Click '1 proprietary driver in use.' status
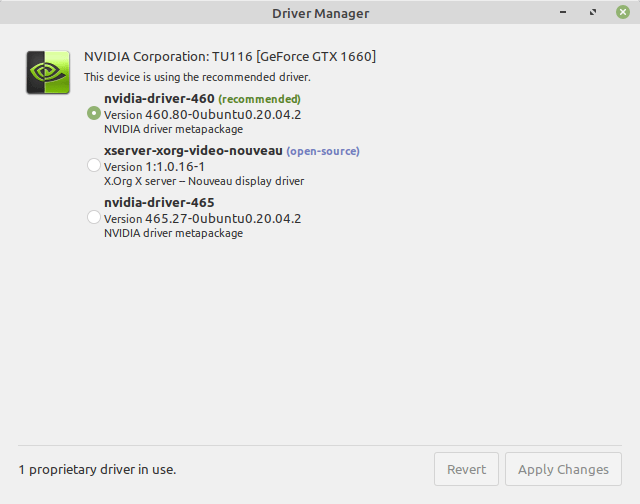 pyautogui.click(x=98, y=470)
